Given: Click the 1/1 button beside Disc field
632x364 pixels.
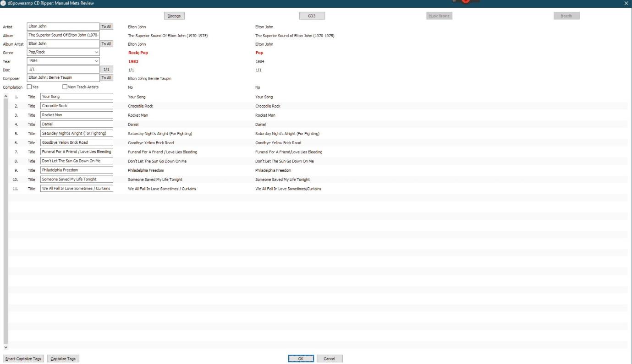Looking at the screenshot, I should [106, 69].
